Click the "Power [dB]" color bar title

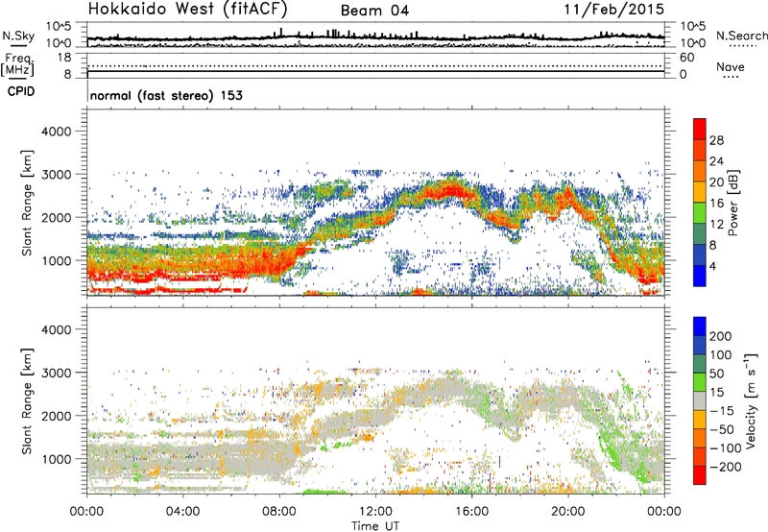point(732,203)
